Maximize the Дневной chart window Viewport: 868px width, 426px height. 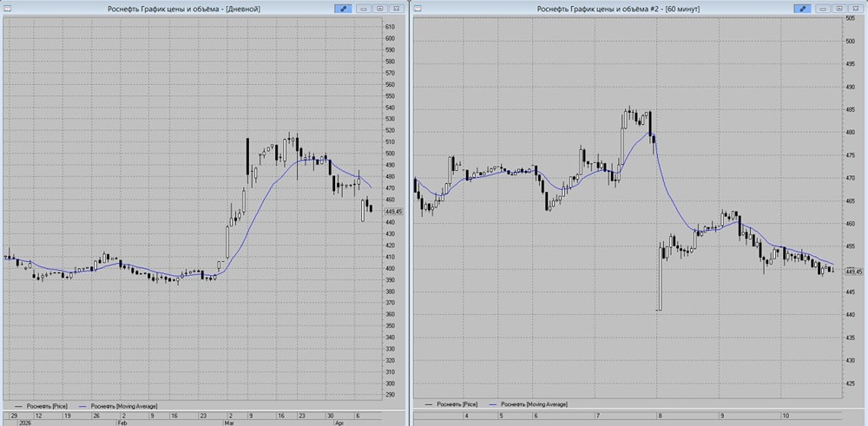[x=380, y=9]
